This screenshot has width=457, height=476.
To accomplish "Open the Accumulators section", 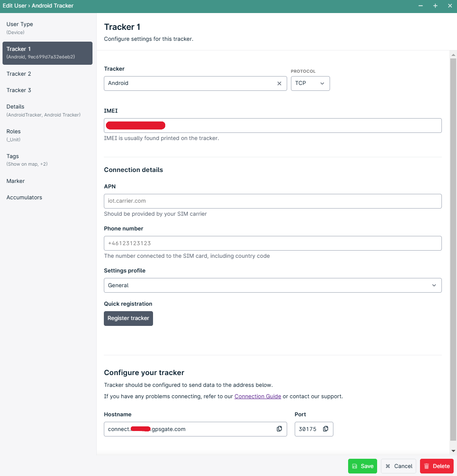I will pyautogui.click(x=48, y=197).
